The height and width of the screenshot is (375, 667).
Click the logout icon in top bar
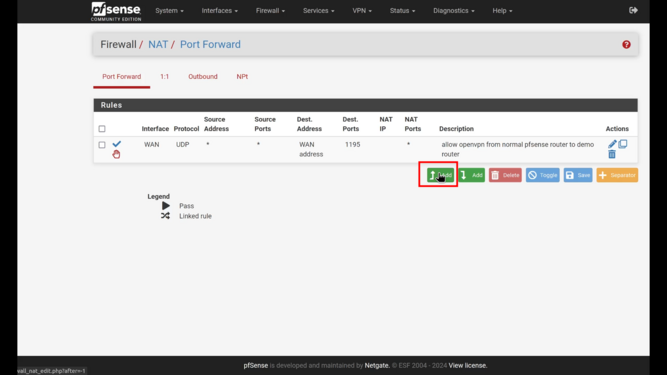pyautogui.click(x=633, y=10)
